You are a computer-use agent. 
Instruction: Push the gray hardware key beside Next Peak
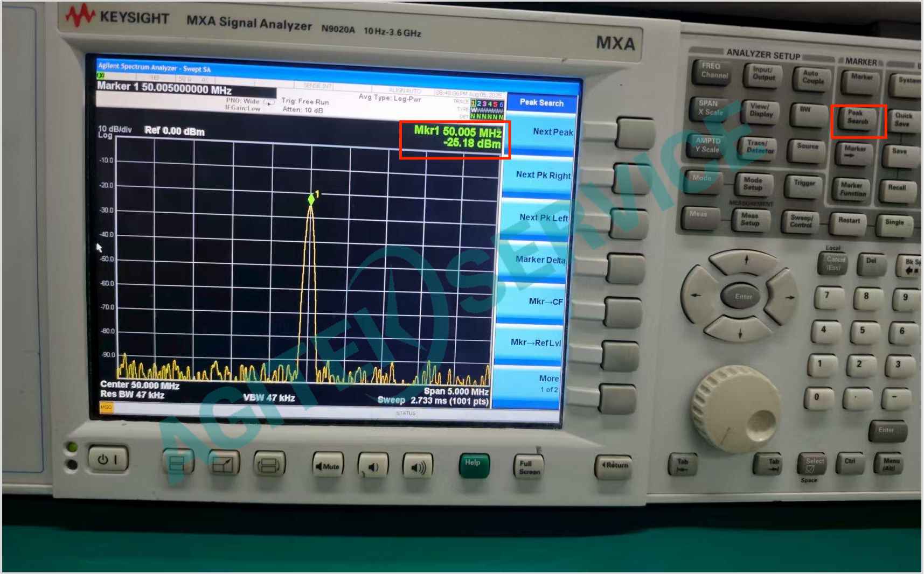point(635,133)
